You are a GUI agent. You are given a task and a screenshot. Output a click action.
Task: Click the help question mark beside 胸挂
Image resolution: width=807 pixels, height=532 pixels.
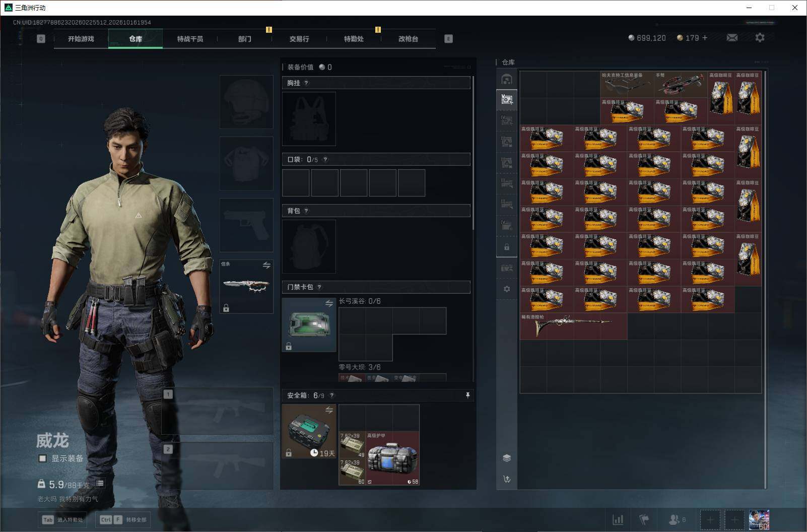coord(306,83)
